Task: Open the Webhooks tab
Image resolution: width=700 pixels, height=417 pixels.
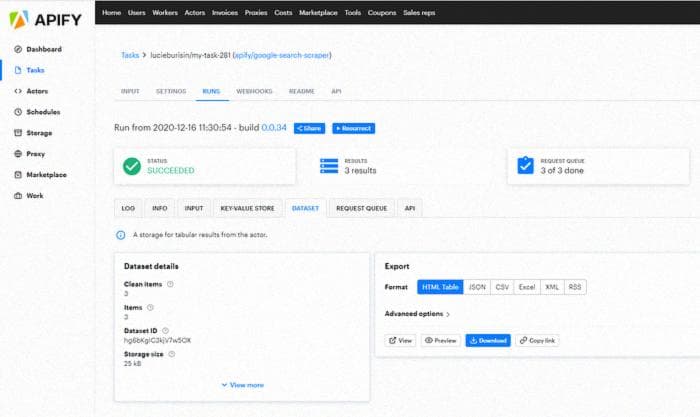Action: click(254, 91)
